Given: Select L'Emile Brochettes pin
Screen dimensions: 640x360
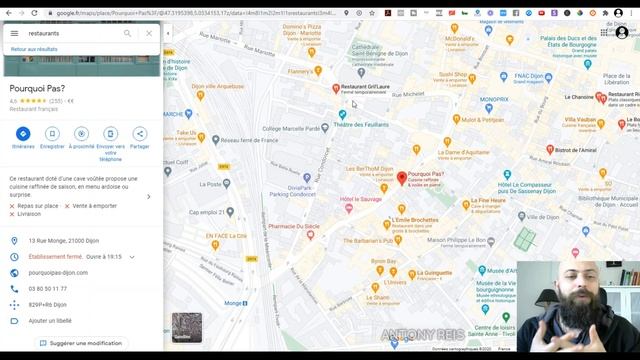Looking at the screenshot, I should (387, 224).
